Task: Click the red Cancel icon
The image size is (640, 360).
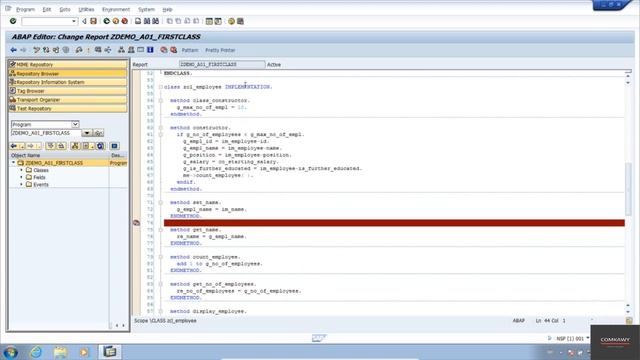Action: tap(124, 21)
